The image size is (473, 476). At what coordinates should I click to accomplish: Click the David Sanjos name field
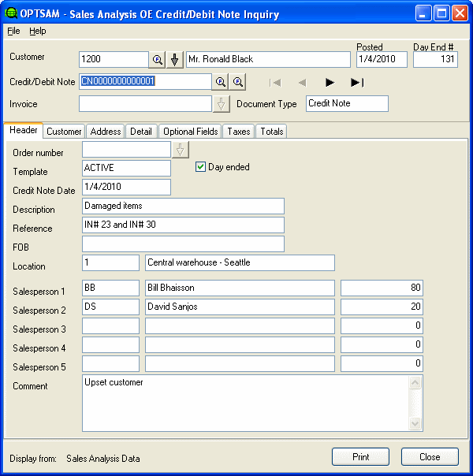coord(240,307)
